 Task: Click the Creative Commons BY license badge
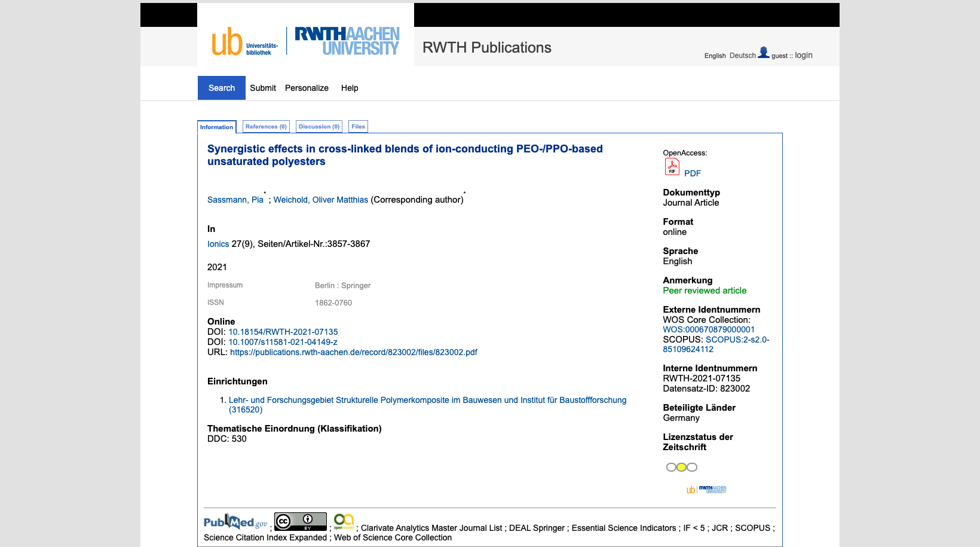click(x=300, y=521)
